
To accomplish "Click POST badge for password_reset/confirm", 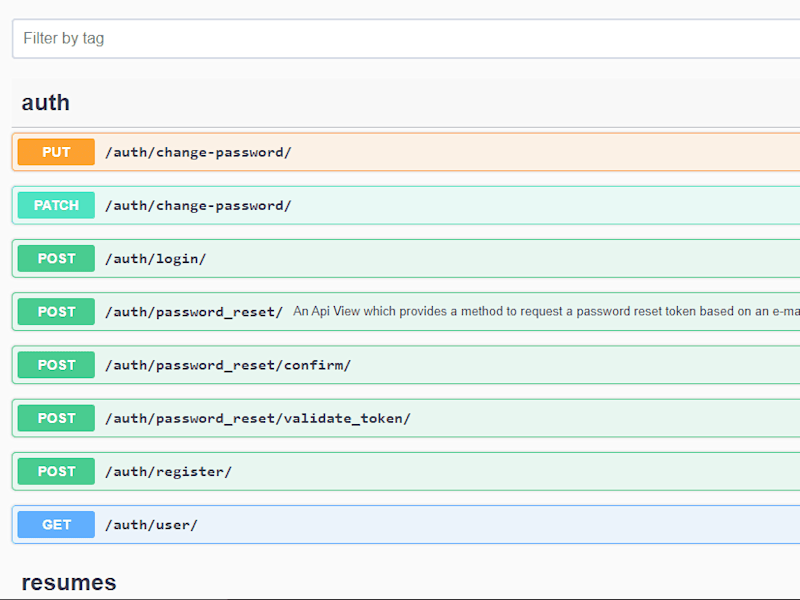I will coord(56,365).
